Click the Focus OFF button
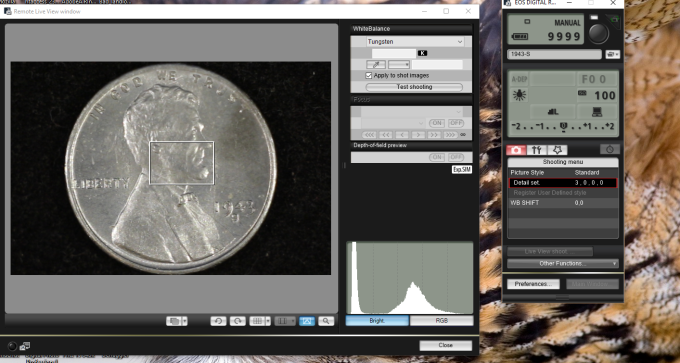Viewport: 680px width, 363px height. 456,123
